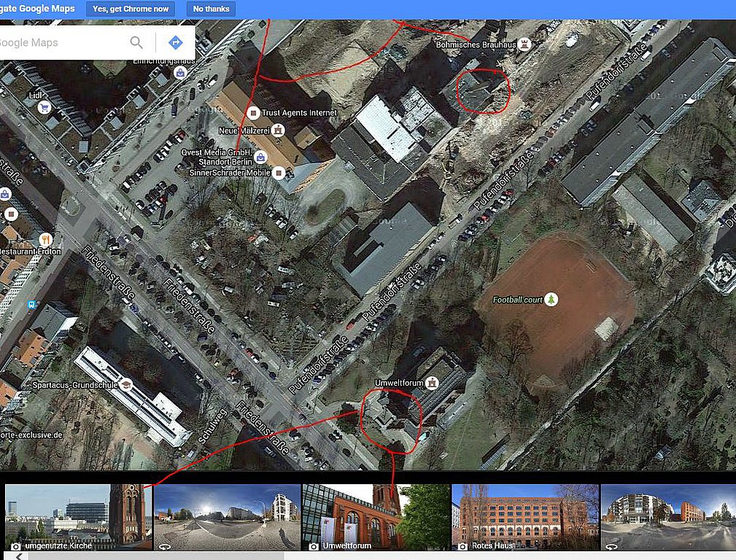Select the Einrichtungshaus shopping bag marker
736x560 pixels.
click(180, 73)
